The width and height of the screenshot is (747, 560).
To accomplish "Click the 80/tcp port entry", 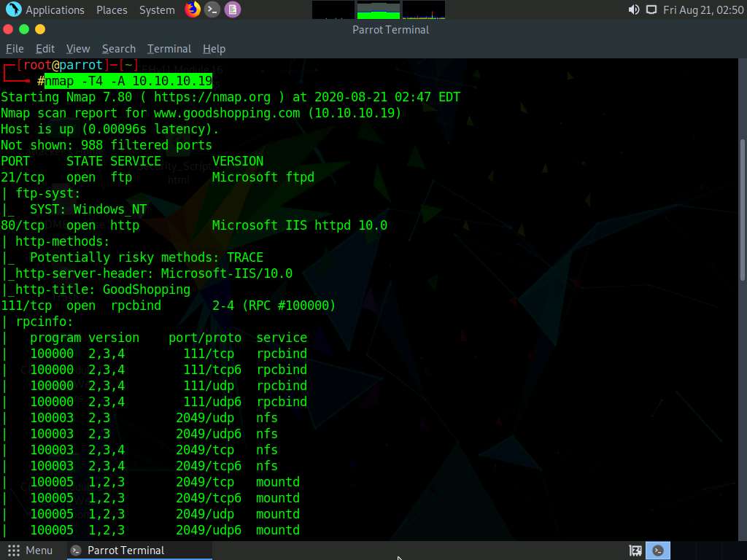I will coord(23,225).
